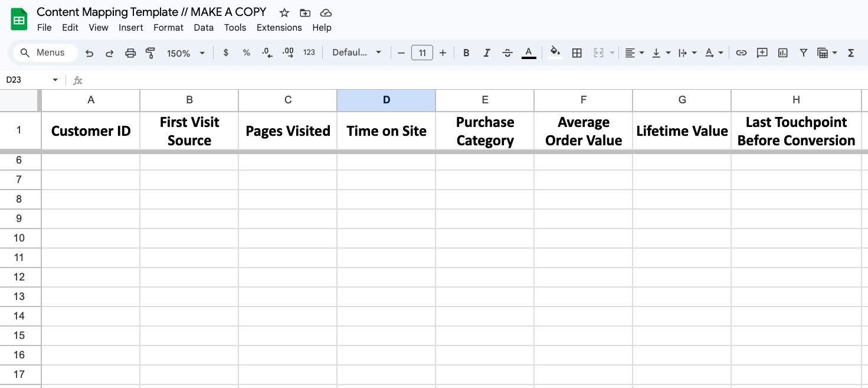Click the select-all corner box
The height and width of the screenshot is (388, 868).
tap(19, 100)
